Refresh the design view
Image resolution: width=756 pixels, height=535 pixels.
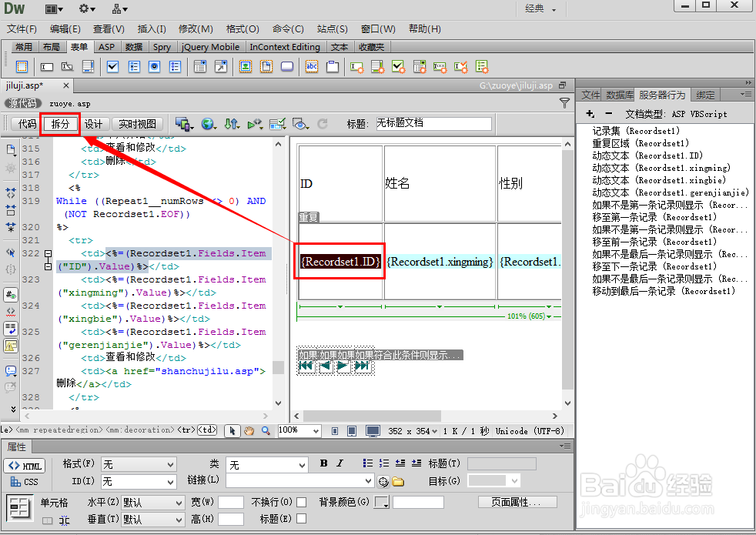pyautogui.click(x=323, y=125)
